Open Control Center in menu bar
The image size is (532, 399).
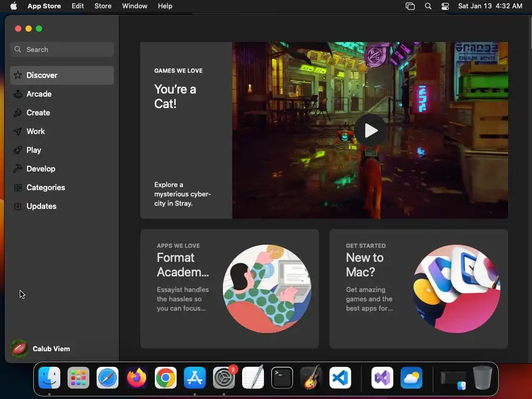tap(445, 6)
